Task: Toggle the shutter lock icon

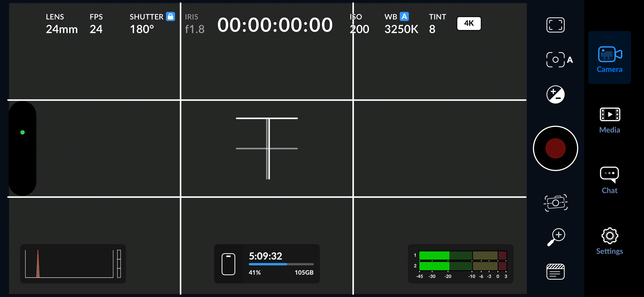Action: coord(171,17)
